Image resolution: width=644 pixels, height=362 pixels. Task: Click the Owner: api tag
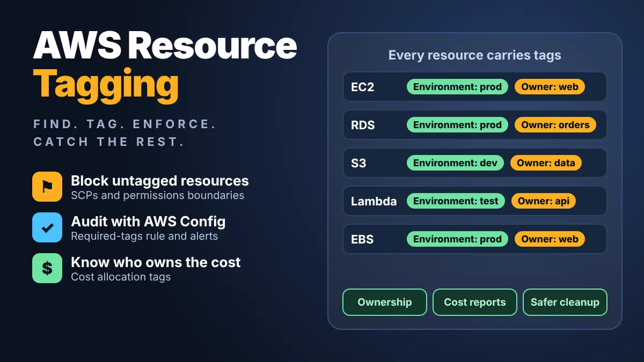pos(544,201)
